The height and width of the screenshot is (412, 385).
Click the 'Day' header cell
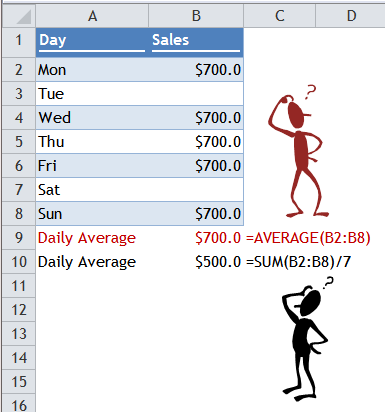tap(92, 43)
